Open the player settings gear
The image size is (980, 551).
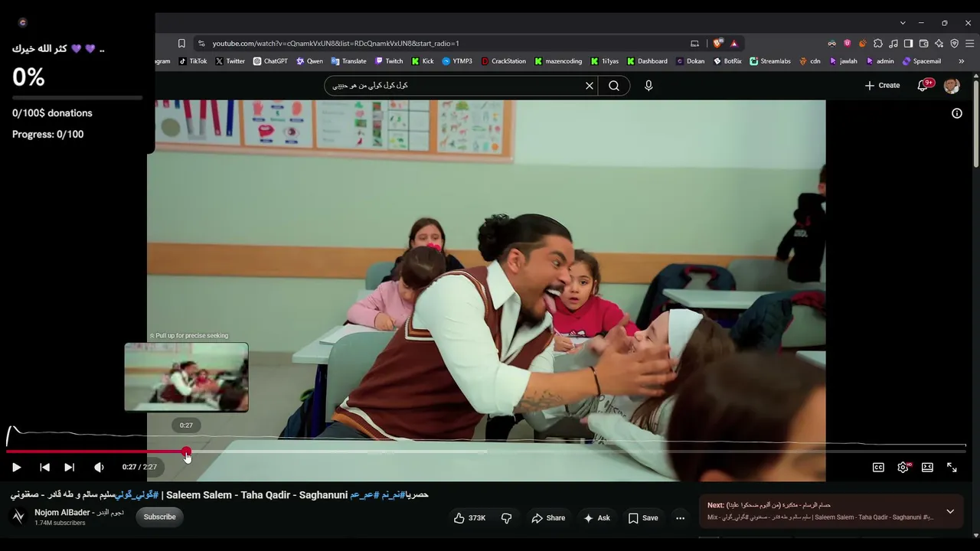pos(903,467)
